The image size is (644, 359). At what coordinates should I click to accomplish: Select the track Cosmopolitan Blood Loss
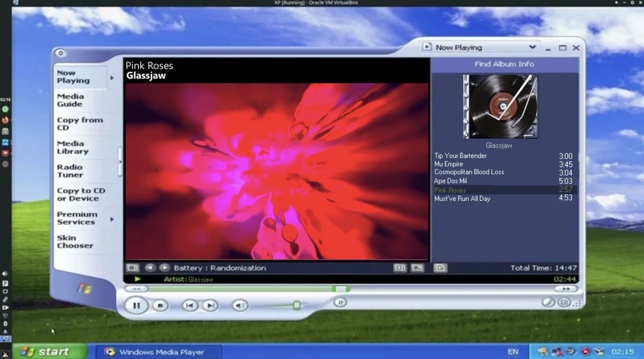pyautogui.click(x=503, y=172)
